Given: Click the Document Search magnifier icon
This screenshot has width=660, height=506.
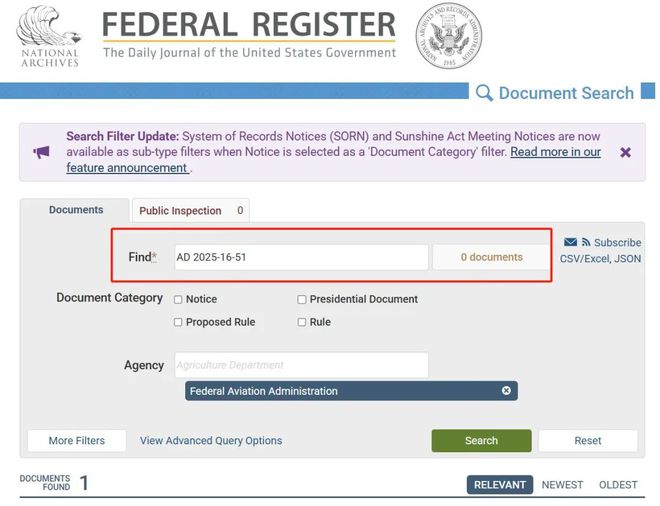Looking at the screenshot, I should (x=484, y=93).
